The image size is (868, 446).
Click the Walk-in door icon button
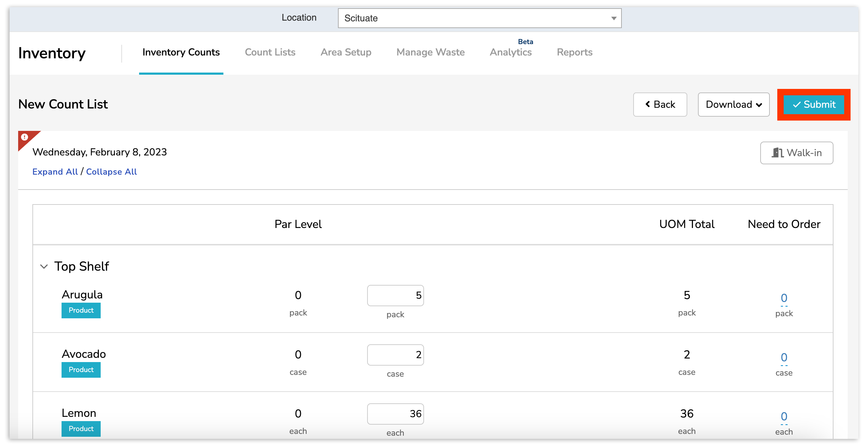pyautogui.click(x=796, y=153)
